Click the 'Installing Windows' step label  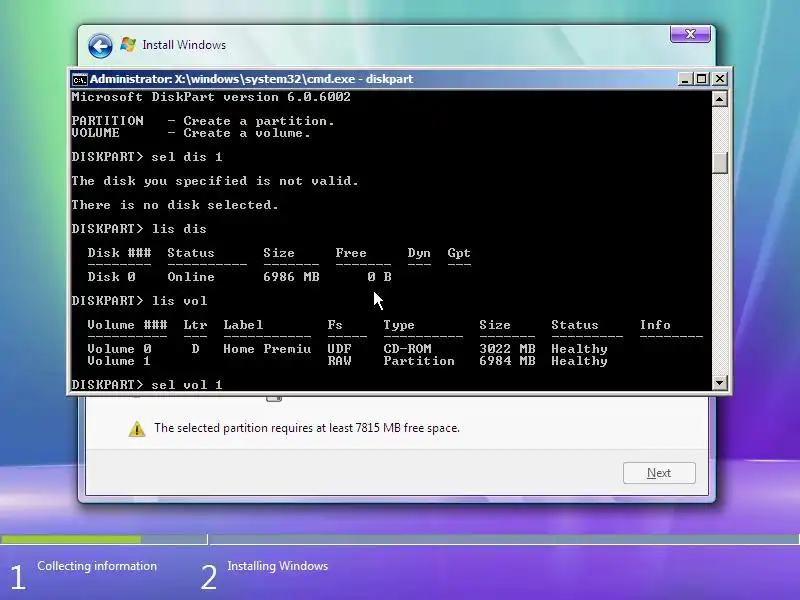(278, 566)
